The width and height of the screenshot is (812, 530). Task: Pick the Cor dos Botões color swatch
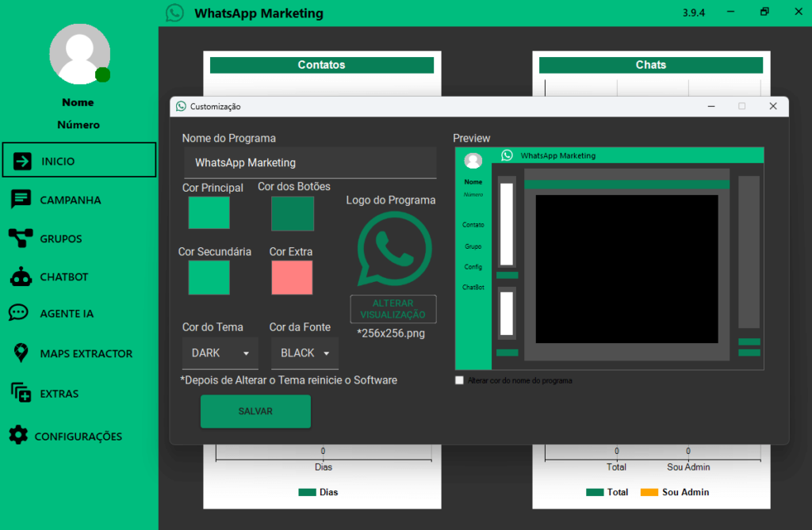tap(293, 214)
